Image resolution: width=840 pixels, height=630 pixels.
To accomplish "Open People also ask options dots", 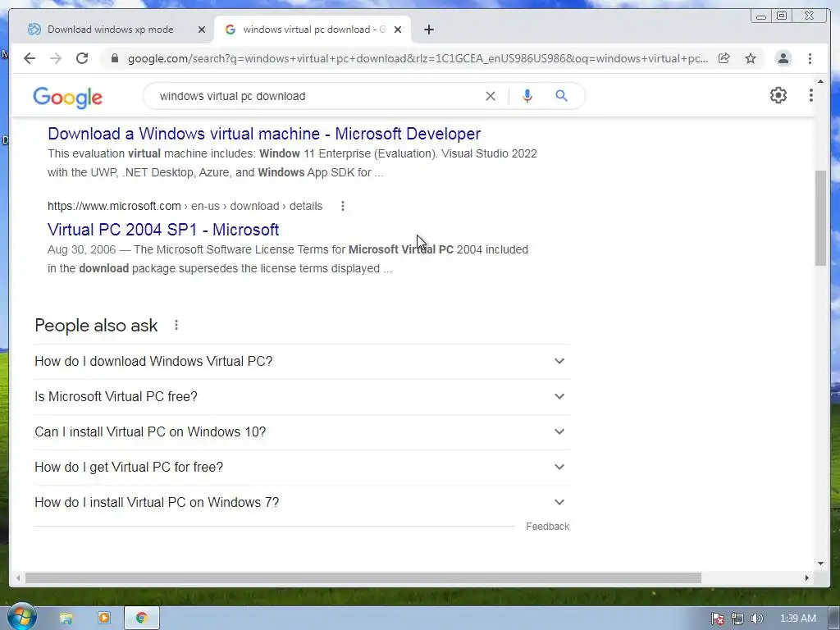I will point(176,325).
